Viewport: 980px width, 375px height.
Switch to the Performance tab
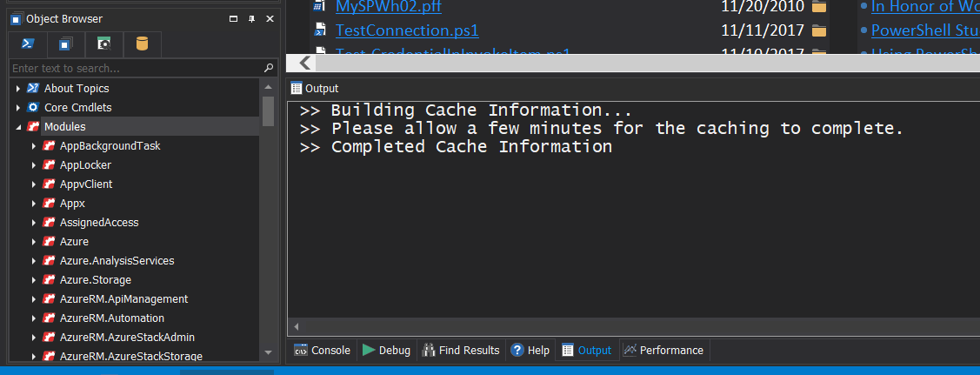663,350
